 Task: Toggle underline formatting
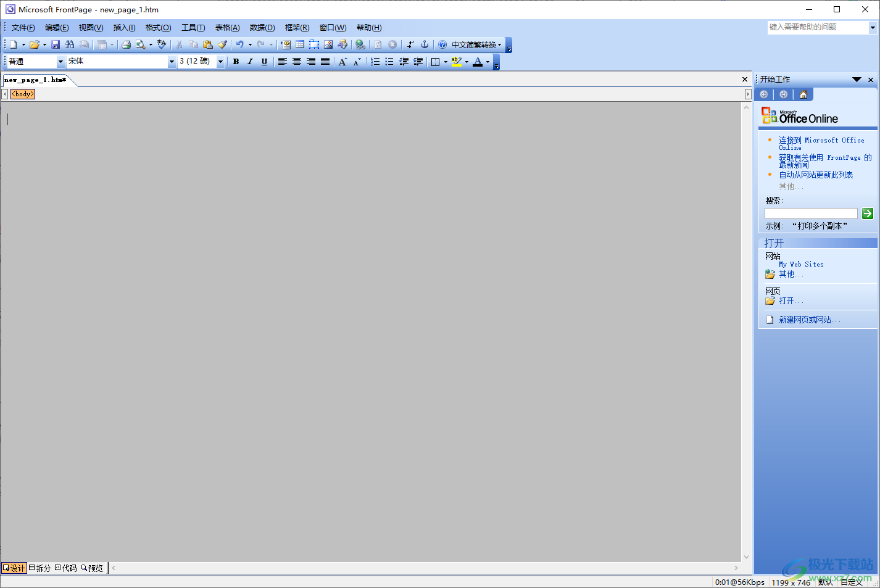tap(264, 62)
